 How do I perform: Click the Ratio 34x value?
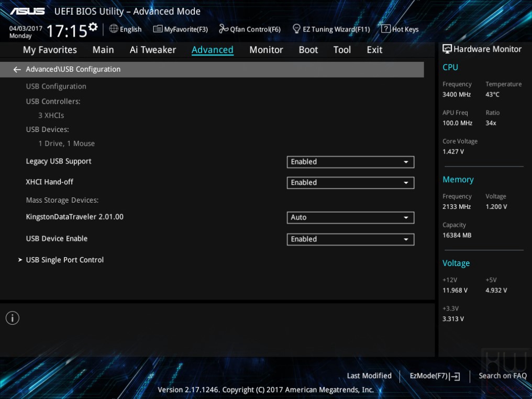(x=491, y=123)
